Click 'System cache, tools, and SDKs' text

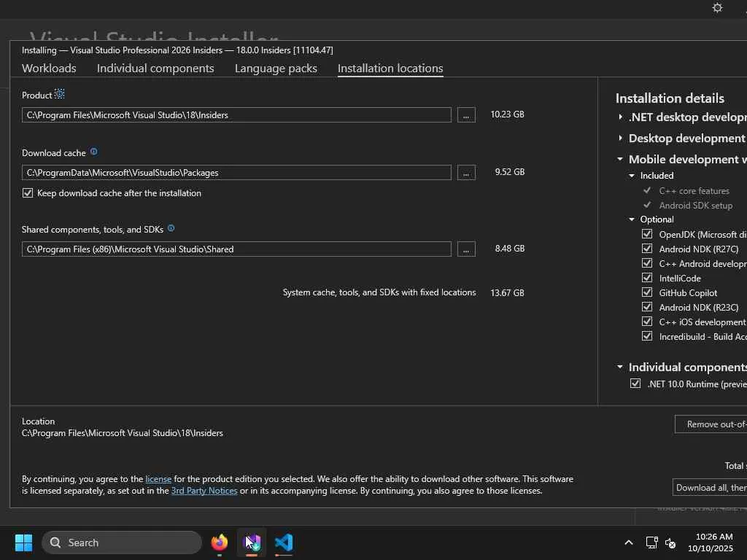click(x=379, y=292)
